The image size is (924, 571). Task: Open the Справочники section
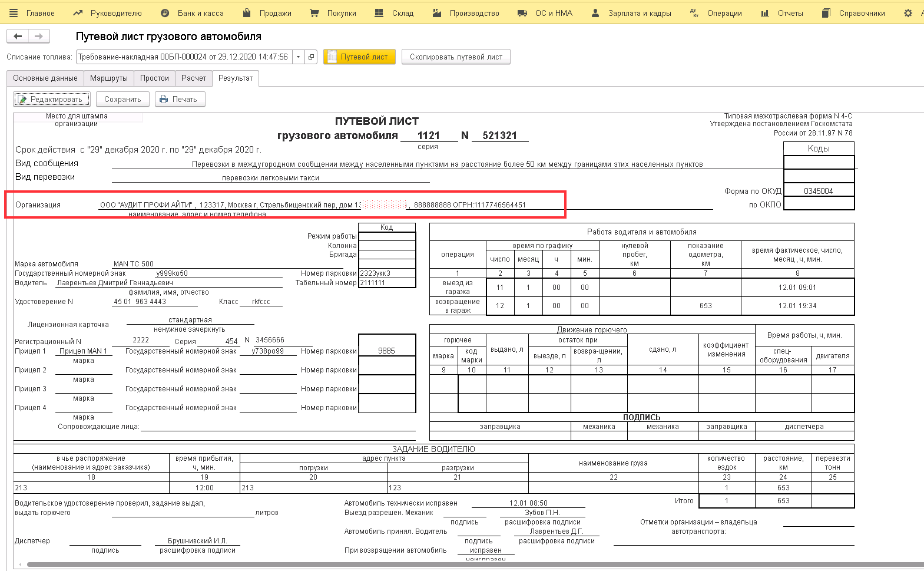tap(853, 13)
